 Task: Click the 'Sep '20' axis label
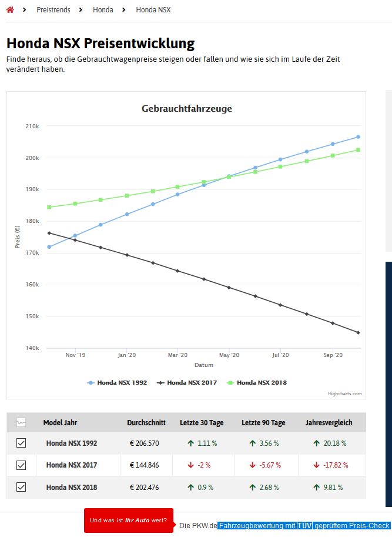(333, 355)
